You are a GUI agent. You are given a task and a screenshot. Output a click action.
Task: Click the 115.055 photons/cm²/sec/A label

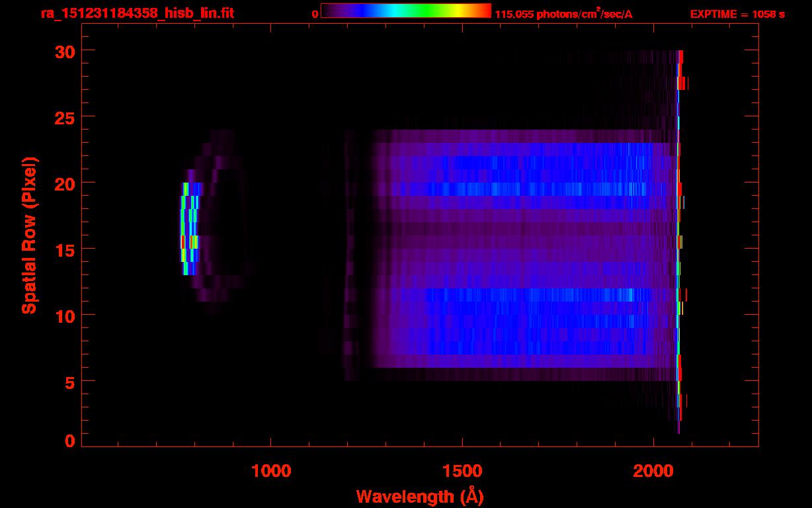[x=563, y=13]
